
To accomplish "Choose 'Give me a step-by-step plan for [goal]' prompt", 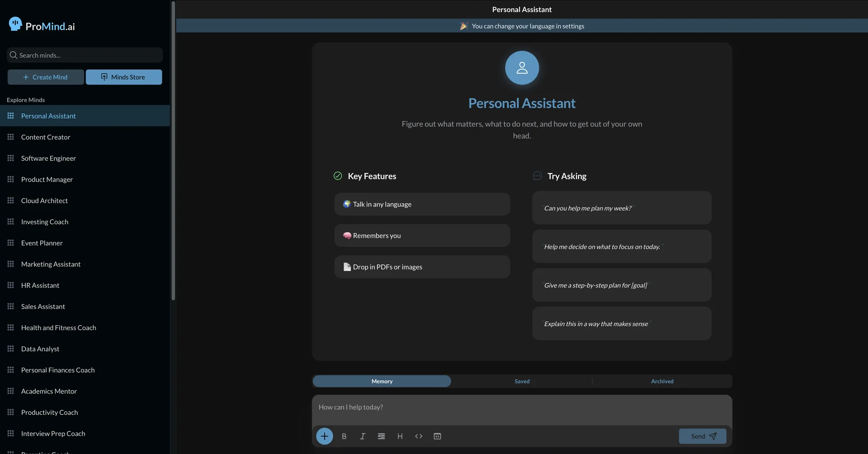I will [622, 285].
